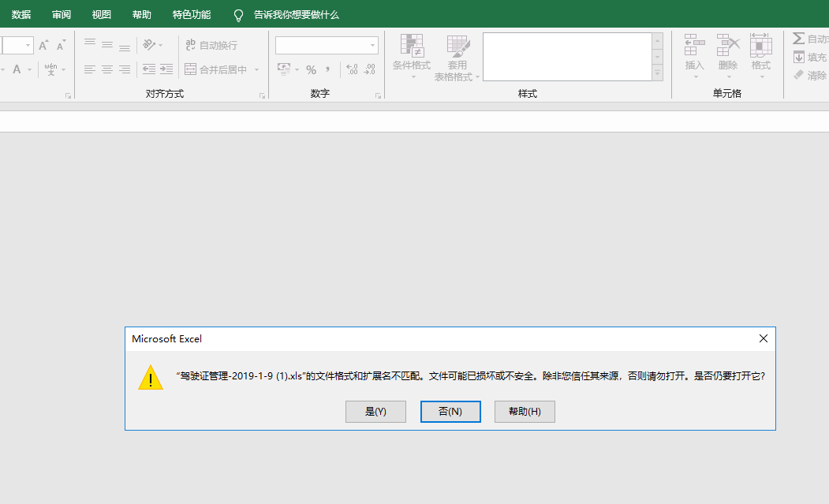Apply comma style icon

click(328, 69)
